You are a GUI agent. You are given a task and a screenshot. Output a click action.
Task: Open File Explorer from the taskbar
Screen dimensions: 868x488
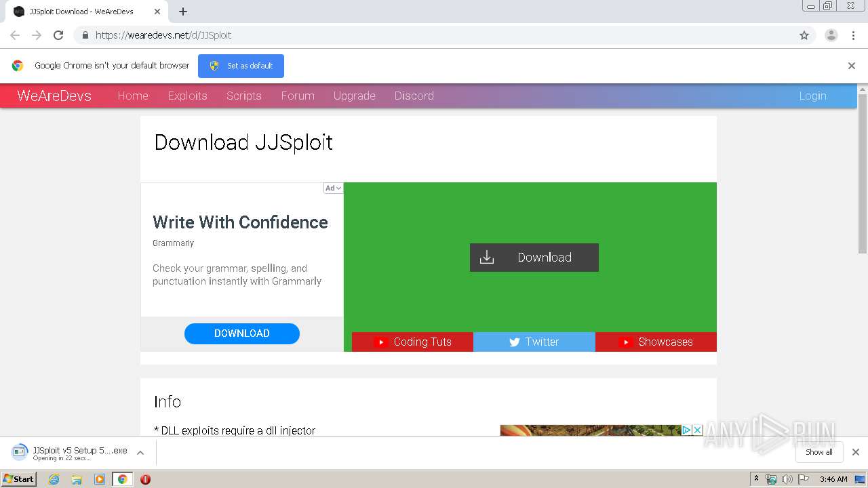[x=77, y=479]
